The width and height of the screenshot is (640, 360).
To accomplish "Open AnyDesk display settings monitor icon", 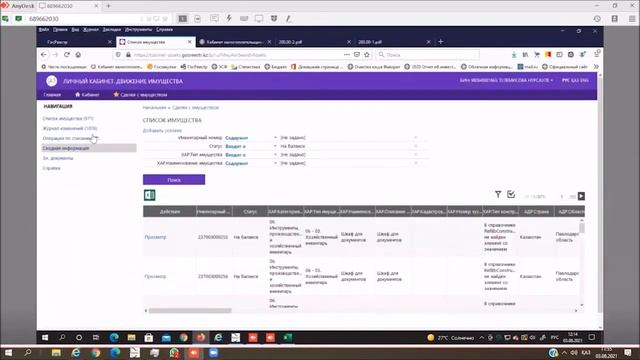I will click(259, 18).
